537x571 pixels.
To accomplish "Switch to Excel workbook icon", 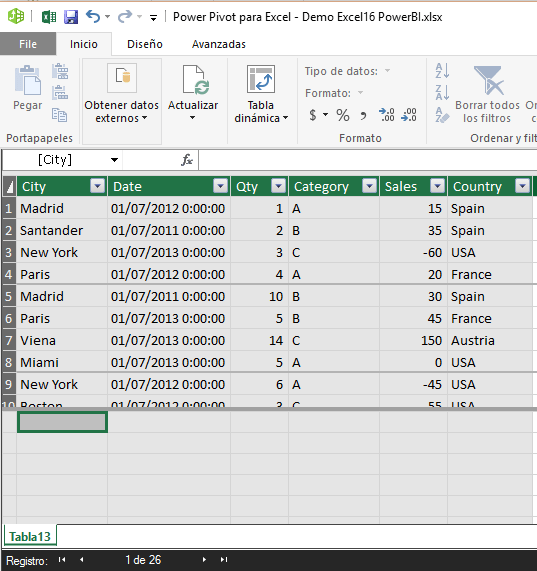I will (x=49, y=17).
